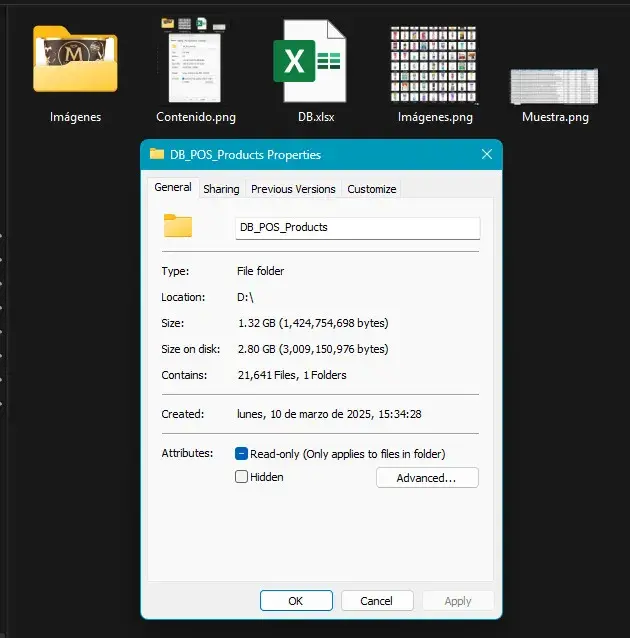630x638 pixels.
Task: Enable the Hidden attribute checkbox
Action: pos(241,477)
